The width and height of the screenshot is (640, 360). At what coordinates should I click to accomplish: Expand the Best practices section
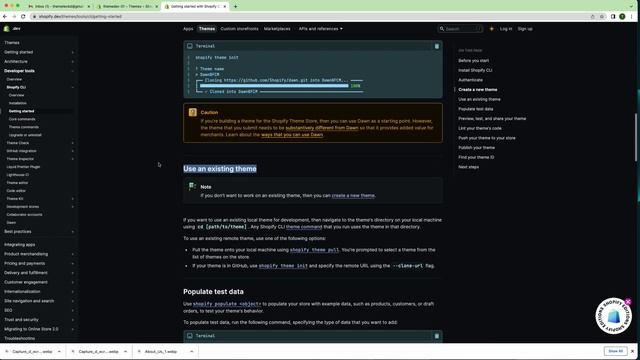73,232
